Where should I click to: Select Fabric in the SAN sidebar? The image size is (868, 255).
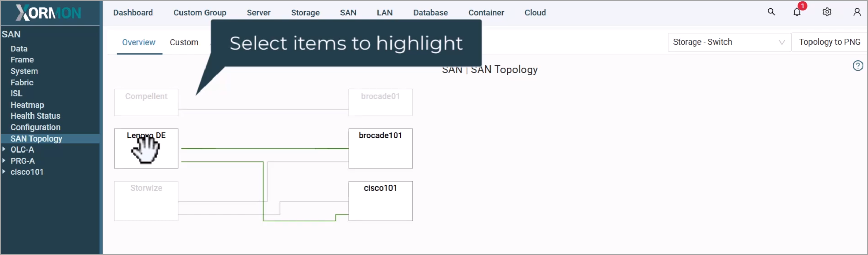click(x=22, y=82)
